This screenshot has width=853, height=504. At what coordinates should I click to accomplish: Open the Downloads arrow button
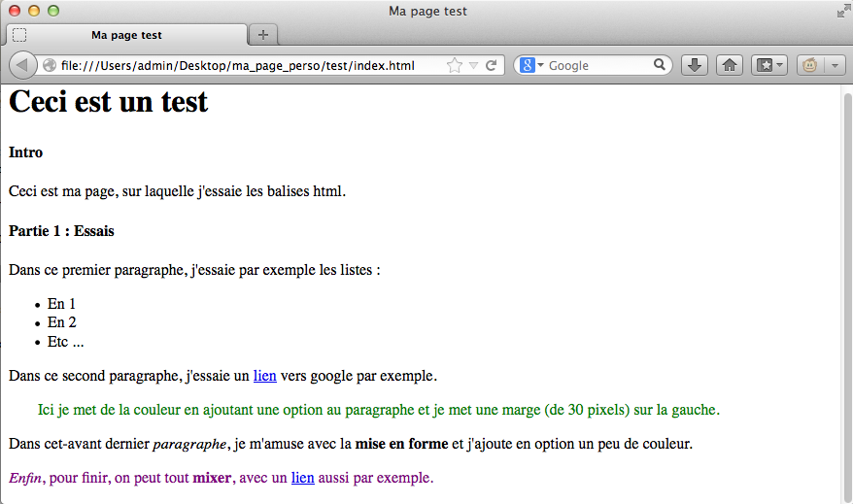click(695, 65)
